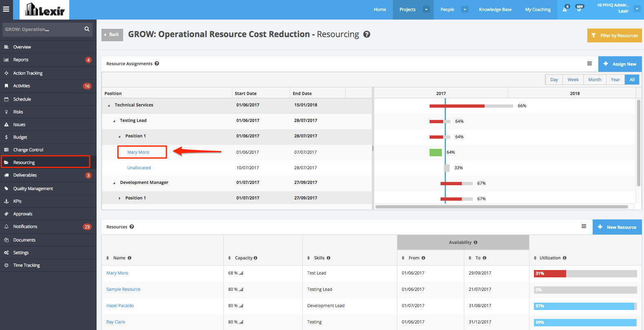Open the Resources panel menu icon

point(584,226)
